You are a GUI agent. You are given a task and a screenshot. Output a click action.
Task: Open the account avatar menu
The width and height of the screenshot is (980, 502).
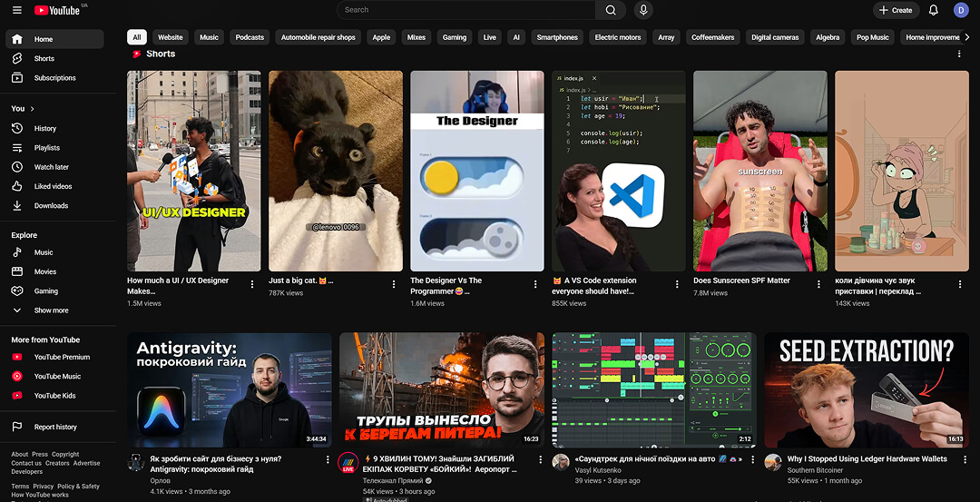pos(961,10)
